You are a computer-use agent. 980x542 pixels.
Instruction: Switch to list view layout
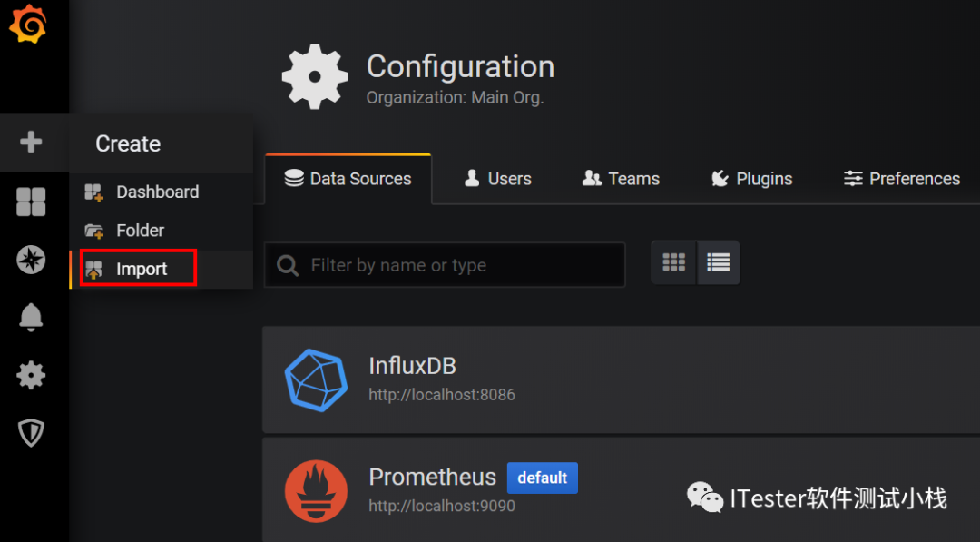tap(719, 262)
